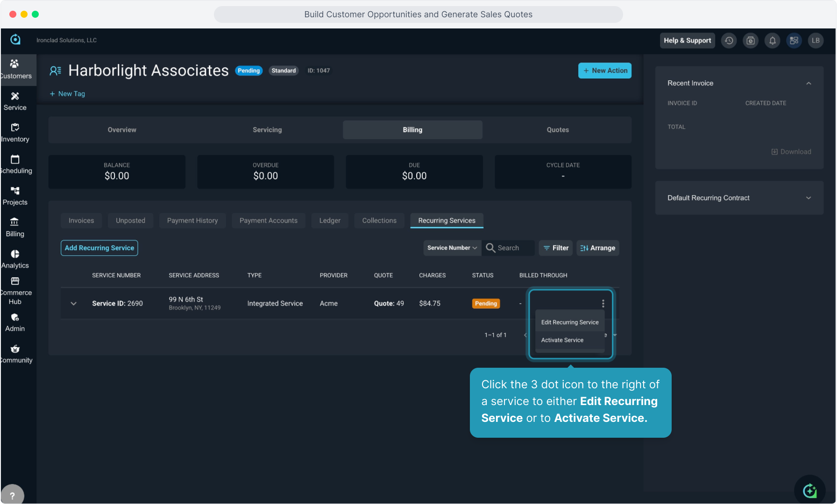Collapse the Recent Invoice panel
Screen dimensions: 837x504
pyautogui.click(x=808, y=83)
